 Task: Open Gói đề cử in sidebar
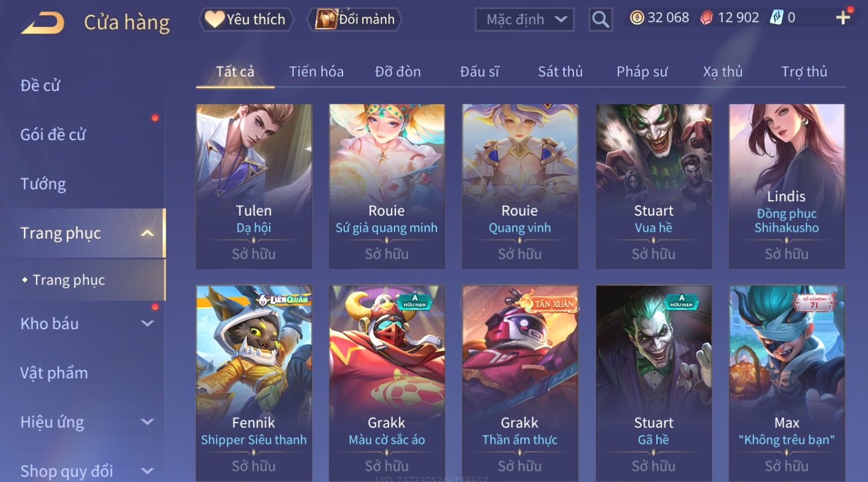click(x=53, y=135)
